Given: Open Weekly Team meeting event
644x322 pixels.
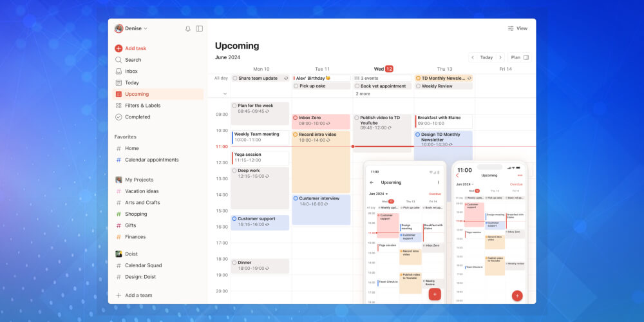Looking at the screenshot, I should pos(260,137).
